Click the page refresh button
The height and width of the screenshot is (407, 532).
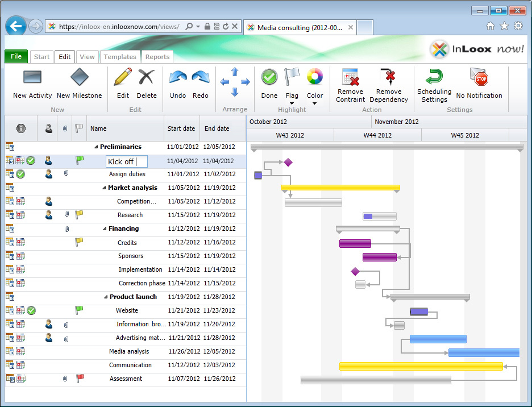(x=226, y=27)
